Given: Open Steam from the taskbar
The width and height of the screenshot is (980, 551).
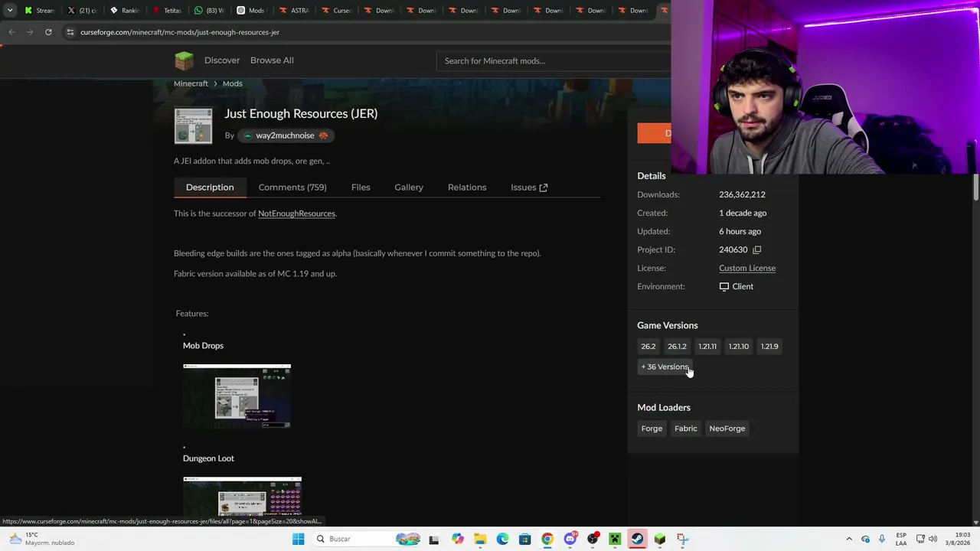Looking at the screenshot, I should click(x=637, y=539).
